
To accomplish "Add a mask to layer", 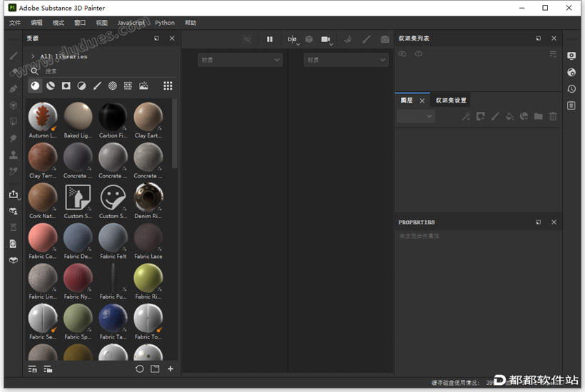I will point(481,117).
